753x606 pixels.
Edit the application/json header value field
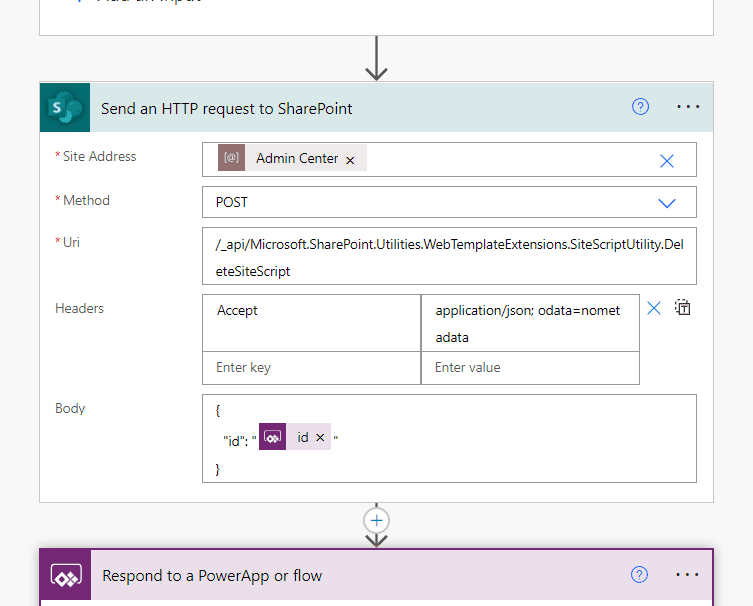pyautogui.click(x=530, y=323)
